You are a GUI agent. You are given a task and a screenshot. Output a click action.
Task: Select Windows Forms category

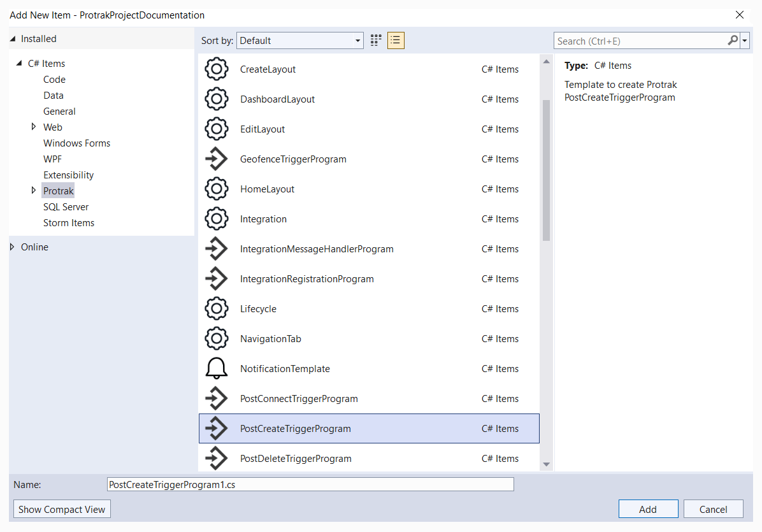pyautogui.click(x=76, y=143)
